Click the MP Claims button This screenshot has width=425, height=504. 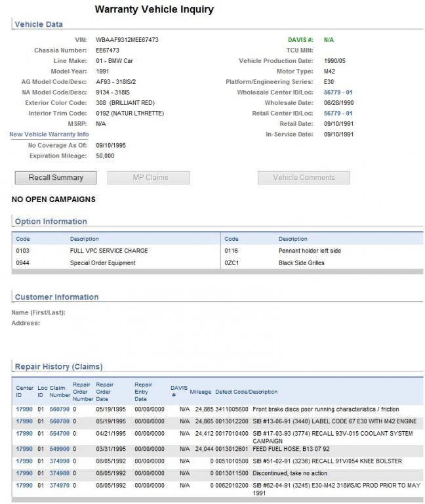pos(150,177)
